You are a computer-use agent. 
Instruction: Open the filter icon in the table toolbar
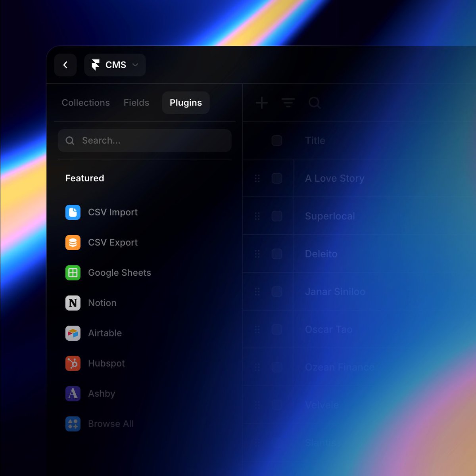click(288, 103)
